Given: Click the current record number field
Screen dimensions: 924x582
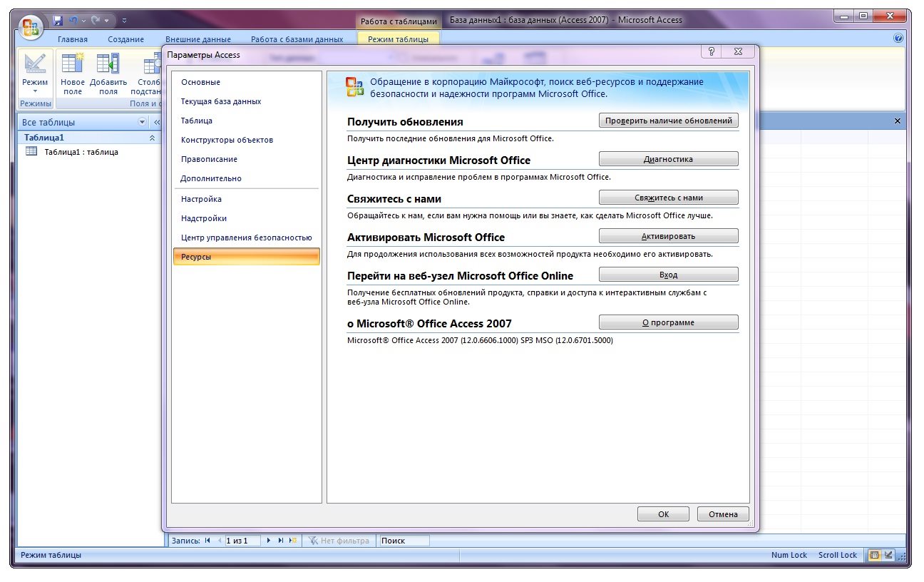Looking at the screenshot, I should 242,541.
